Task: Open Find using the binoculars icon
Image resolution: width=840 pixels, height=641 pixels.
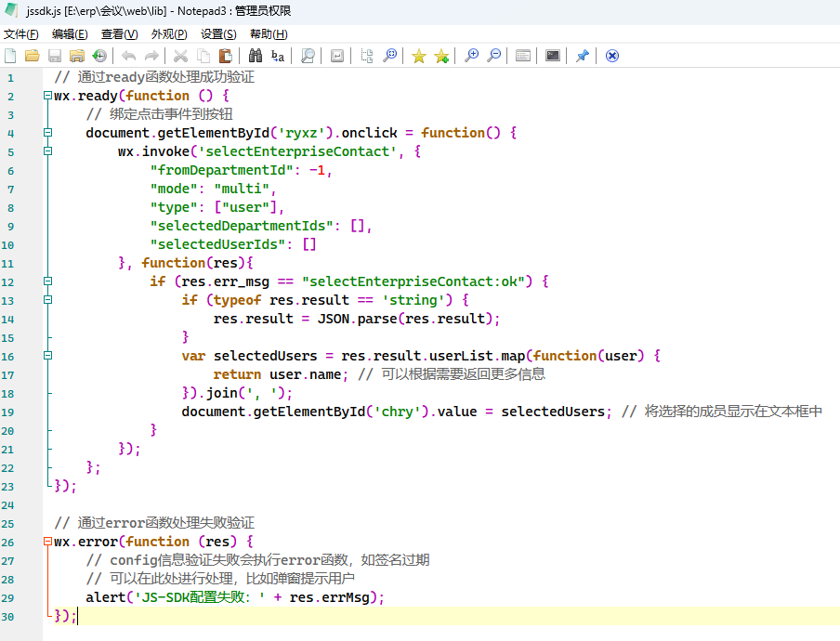Action: pyautogui.click(x=255, y=56)
